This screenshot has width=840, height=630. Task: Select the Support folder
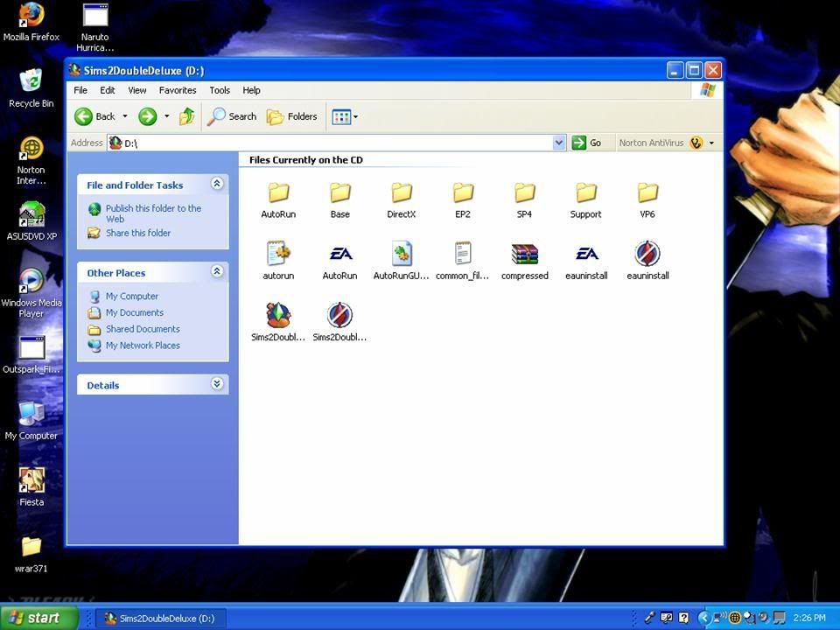pos(586,200)
